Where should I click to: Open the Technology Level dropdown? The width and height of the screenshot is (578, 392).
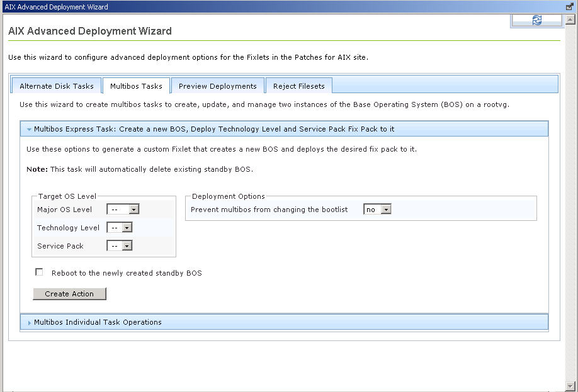[120, 228]
